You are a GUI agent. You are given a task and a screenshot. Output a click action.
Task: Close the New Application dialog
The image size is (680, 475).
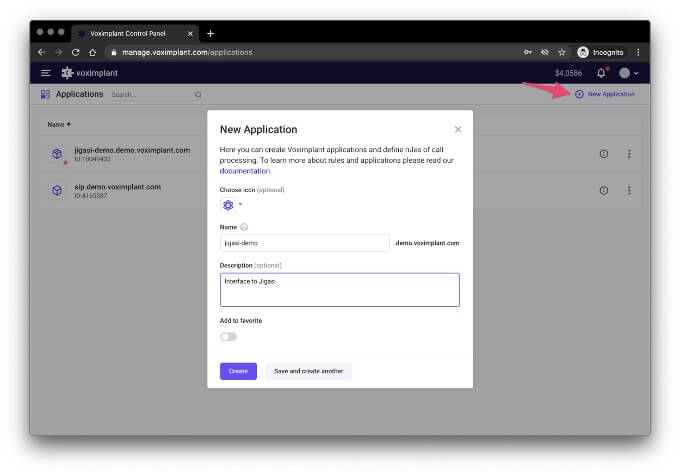click(x=458, y=129)
